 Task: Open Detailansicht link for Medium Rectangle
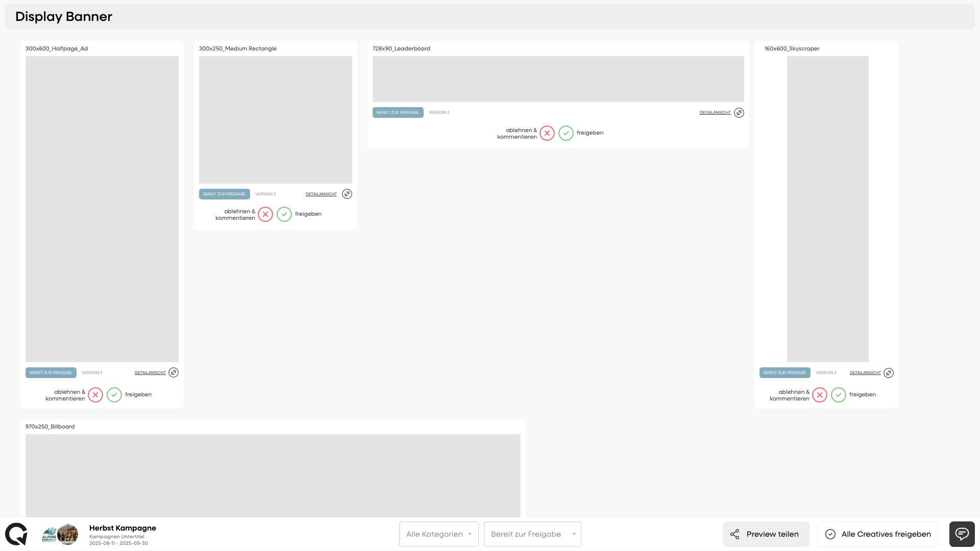321,194
